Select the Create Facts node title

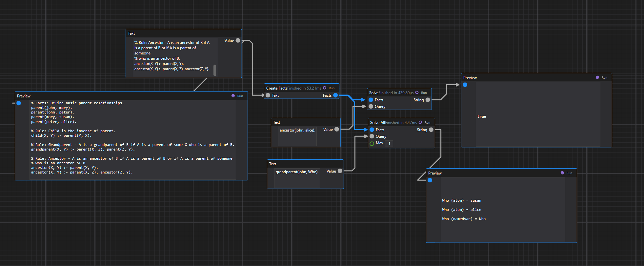(277, 88)
